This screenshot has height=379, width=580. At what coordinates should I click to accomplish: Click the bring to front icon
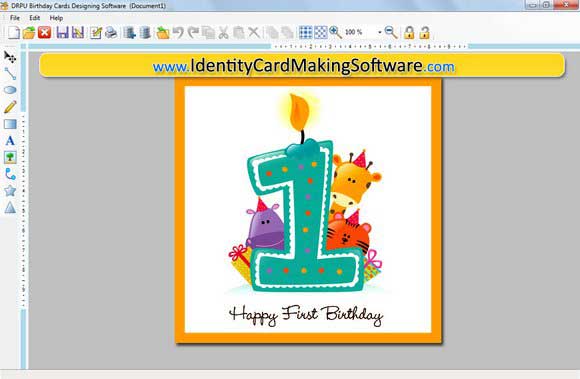pos(272,33)
